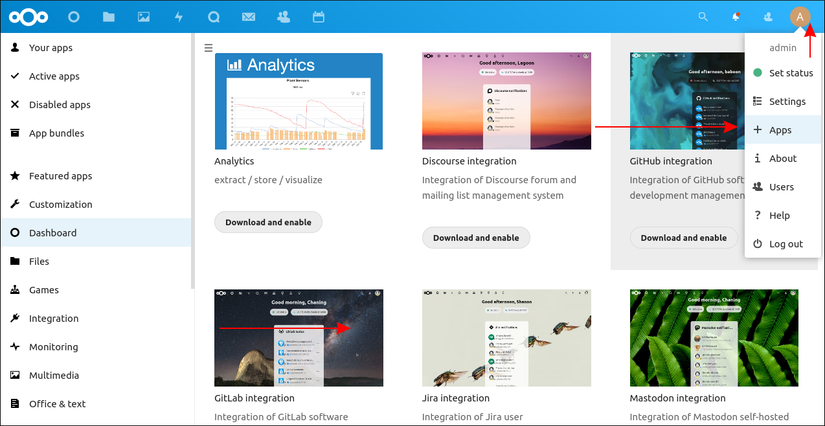
Task: Open About from user menu
Action: 783,158
